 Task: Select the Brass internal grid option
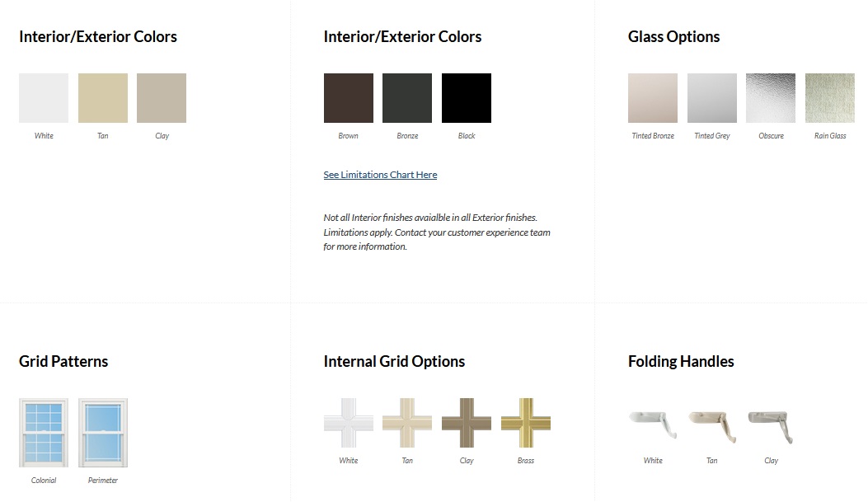point(526,423)
